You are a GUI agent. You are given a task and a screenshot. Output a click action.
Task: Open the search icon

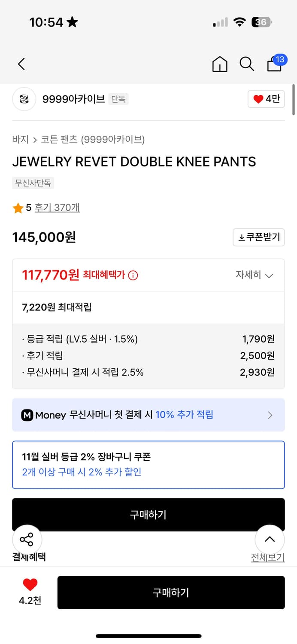[246, 64]
